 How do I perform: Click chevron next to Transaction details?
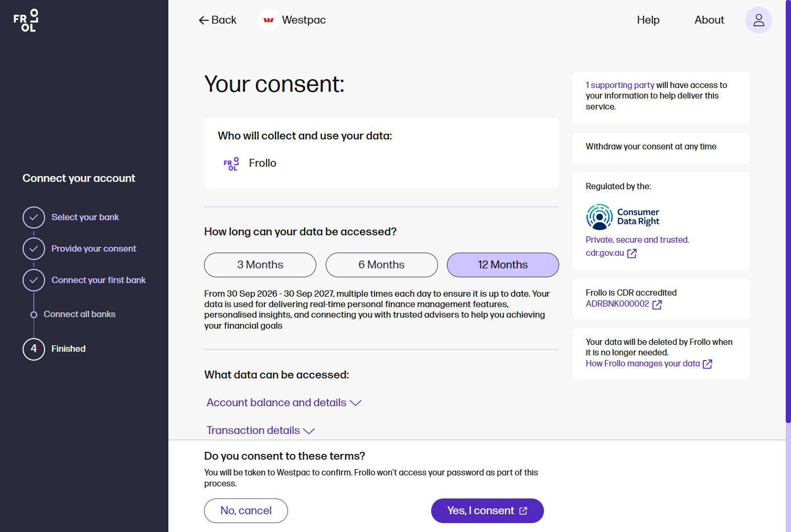309,431
